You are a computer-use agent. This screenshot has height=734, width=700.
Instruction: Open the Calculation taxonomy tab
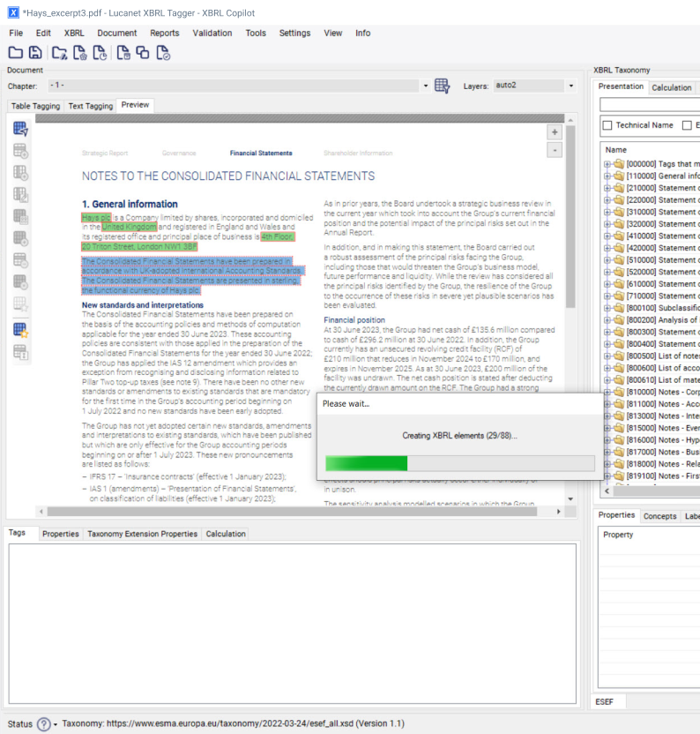click(x=671, y=87)
